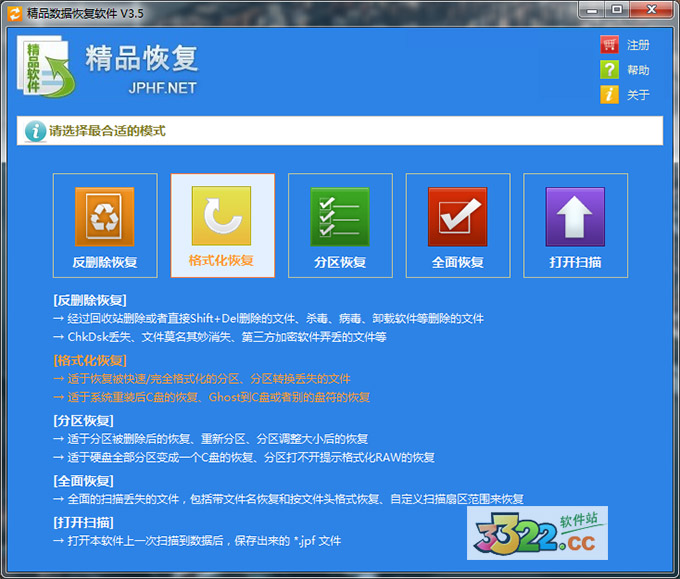Click the 精品恢复 title text

click(142, 58)
